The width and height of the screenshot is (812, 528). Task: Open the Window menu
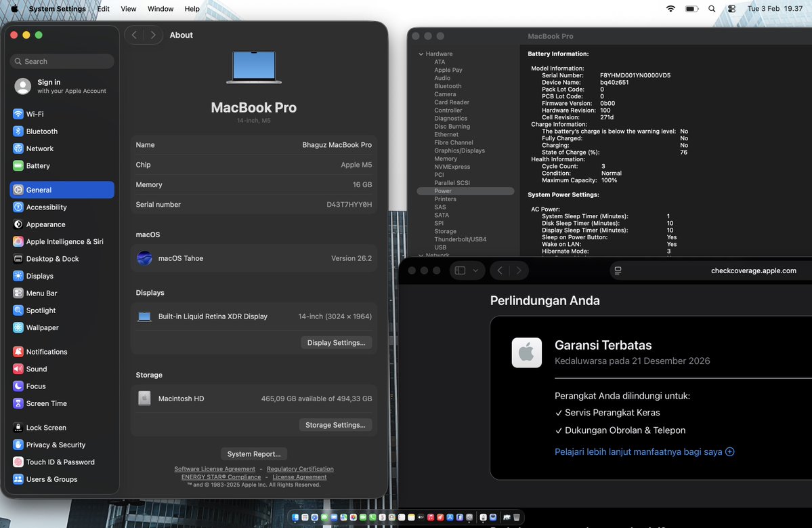coord(161,9)
